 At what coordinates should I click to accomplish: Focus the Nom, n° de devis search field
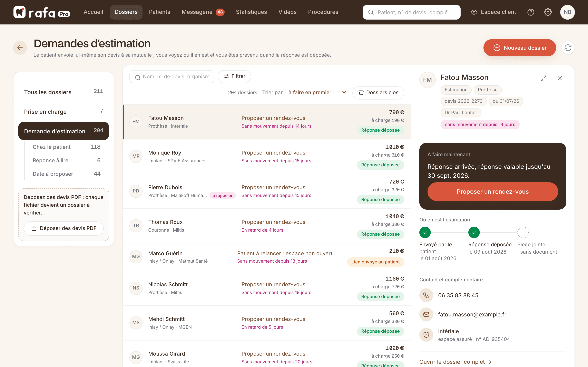click(172, 77)
